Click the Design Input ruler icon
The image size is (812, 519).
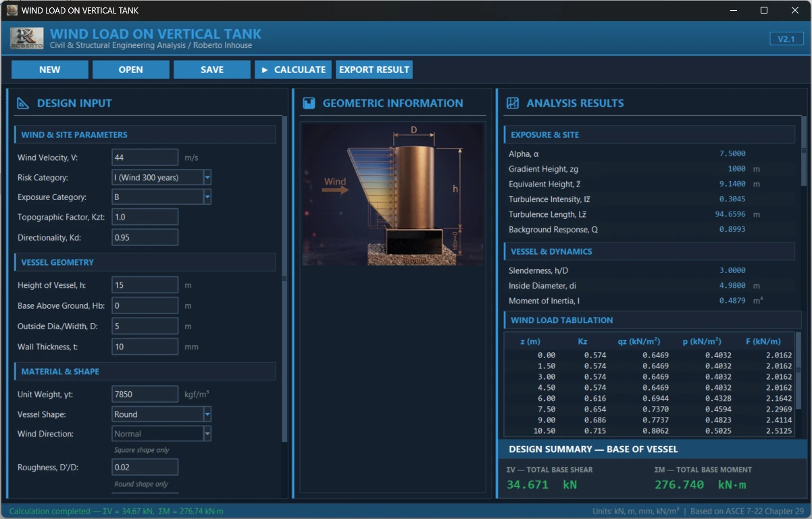pyautogui.click(x=23, y=103)
